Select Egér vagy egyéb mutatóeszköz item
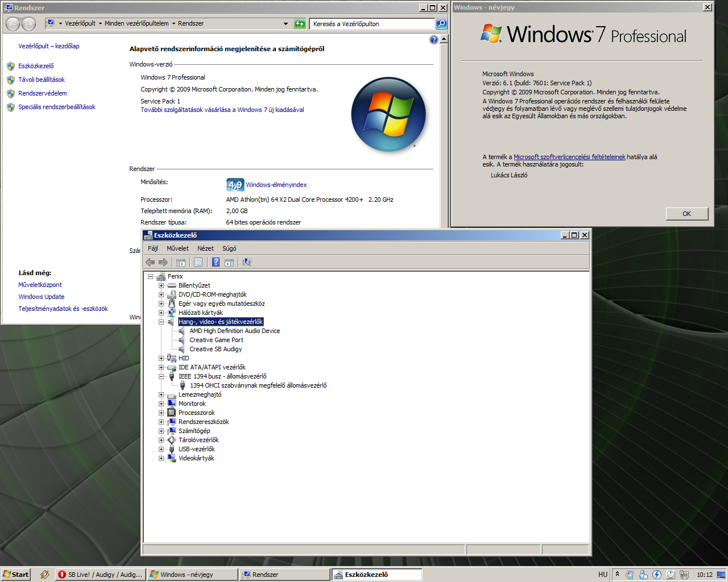This screenshot has width=728, height=582. (x=222, y=304)
